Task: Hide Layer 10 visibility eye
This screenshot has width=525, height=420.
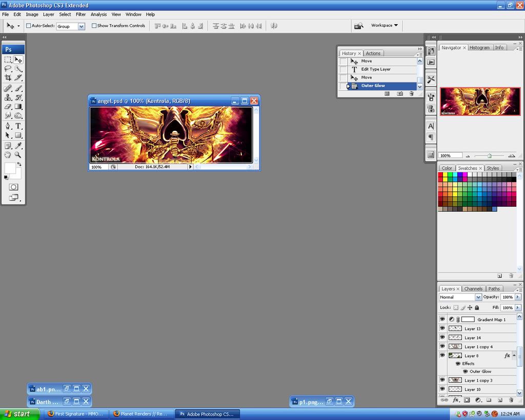Action: [442, 389]
